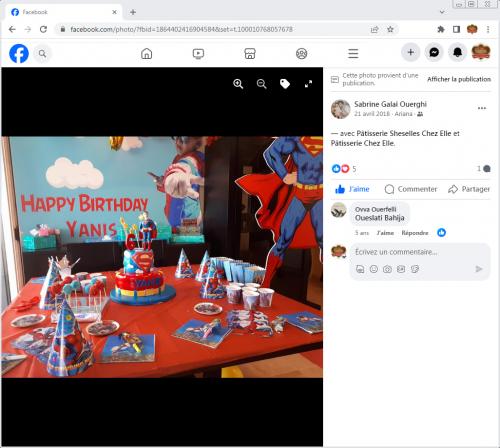500x448 pixels.
Task: Share this page icon in address bar
Action: click(x=375, y=29)
